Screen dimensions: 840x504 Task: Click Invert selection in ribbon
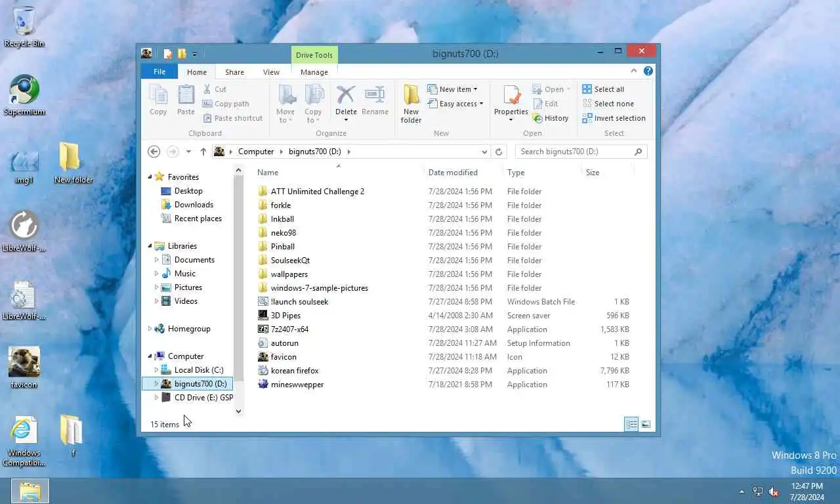[614, 118]
